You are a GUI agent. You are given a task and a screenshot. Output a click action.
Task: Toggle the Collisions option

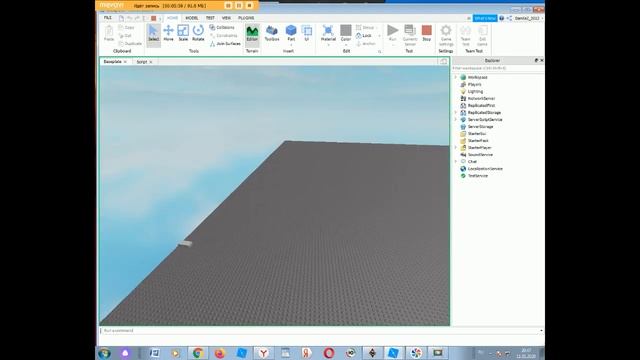[222, 27]
